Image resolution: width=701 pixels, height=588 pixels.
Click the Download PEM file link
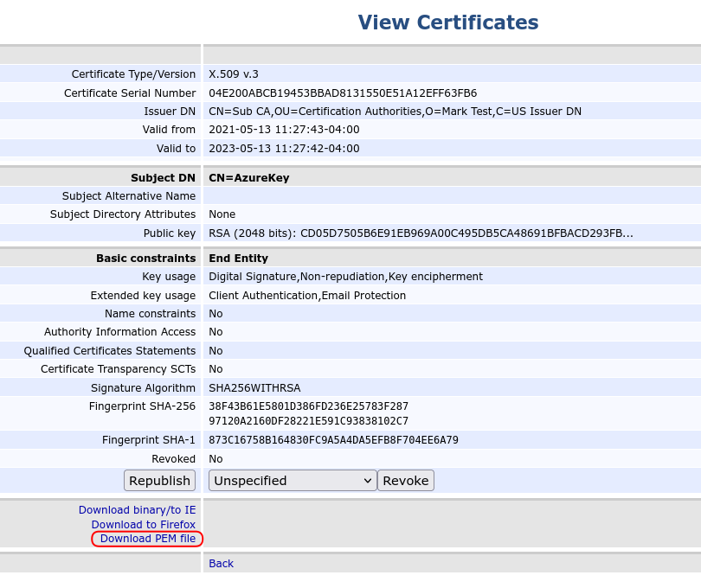[x=147, y=539]
